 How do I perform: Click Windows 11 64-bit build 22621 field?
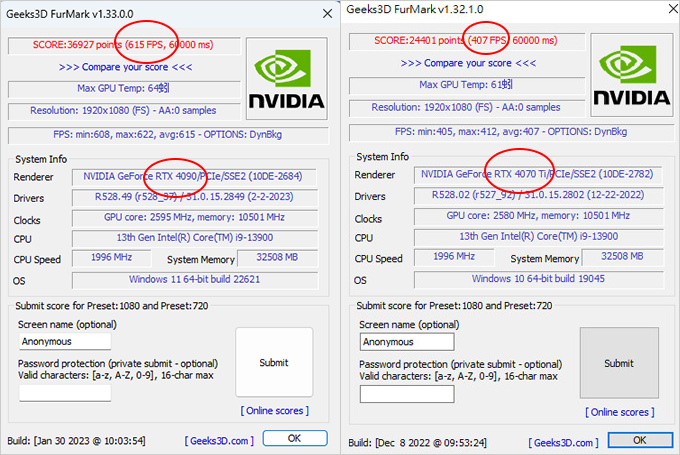pyautogui.click(x=195, y=280)
